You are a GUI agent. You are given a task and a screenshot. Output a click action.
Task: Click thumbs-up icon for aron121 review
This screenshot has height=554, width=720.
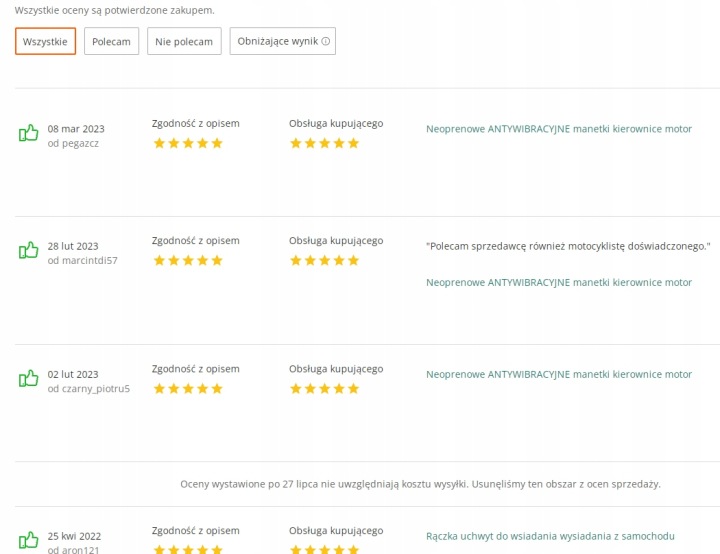click(28, 540)
